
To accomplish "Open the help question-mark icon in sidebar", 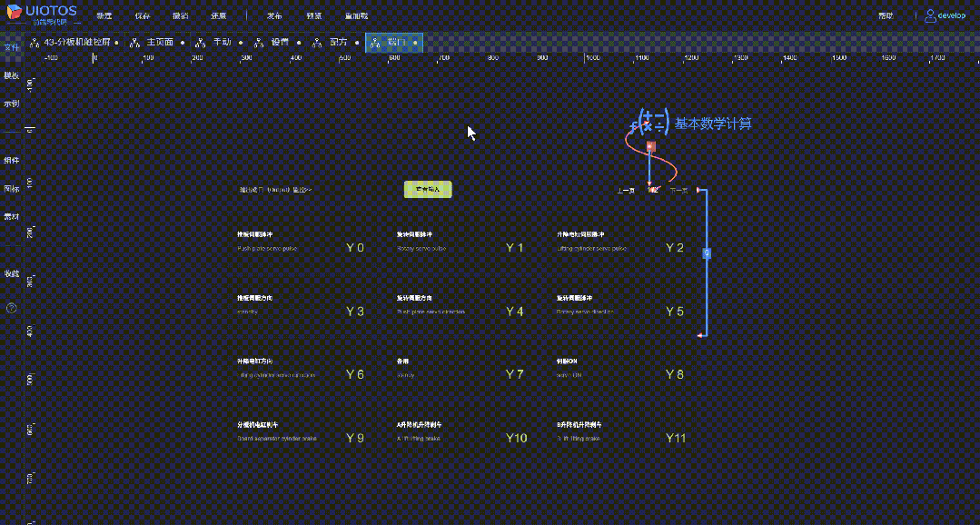I will 11,308.
